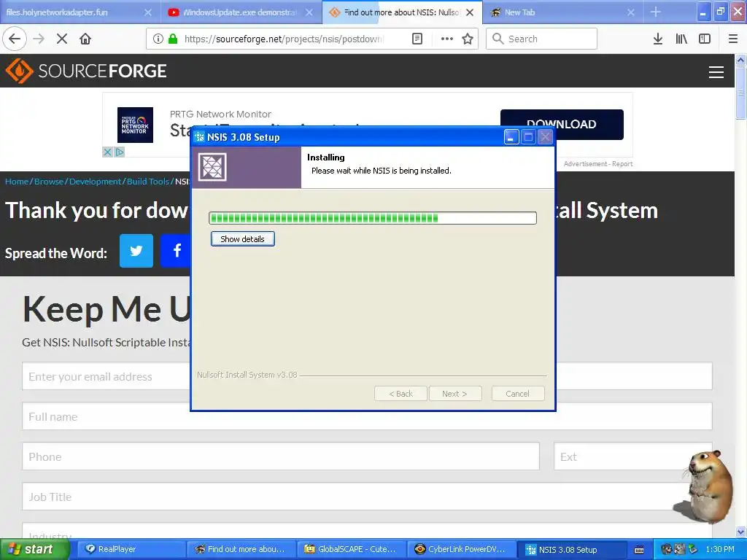Open the Development breadcrumb link
The height and width of the screenshot is (560, 747).
(96, 182)
